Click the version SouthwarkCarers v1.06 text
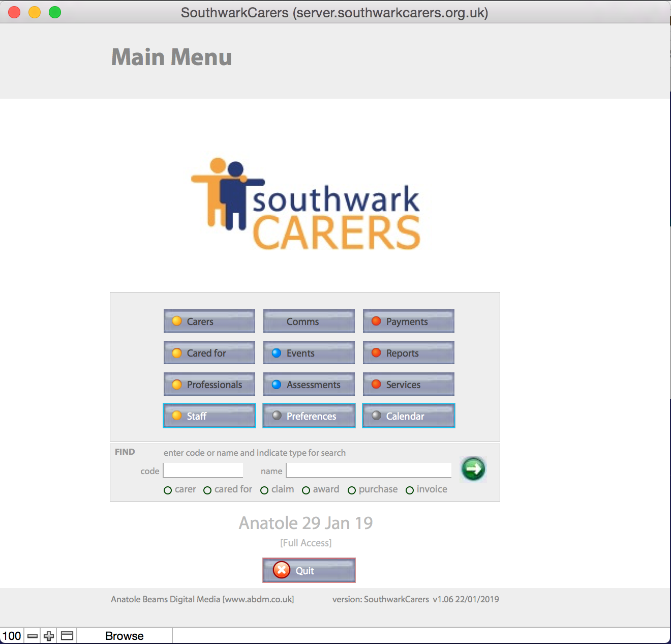 [x=416, y=599]
